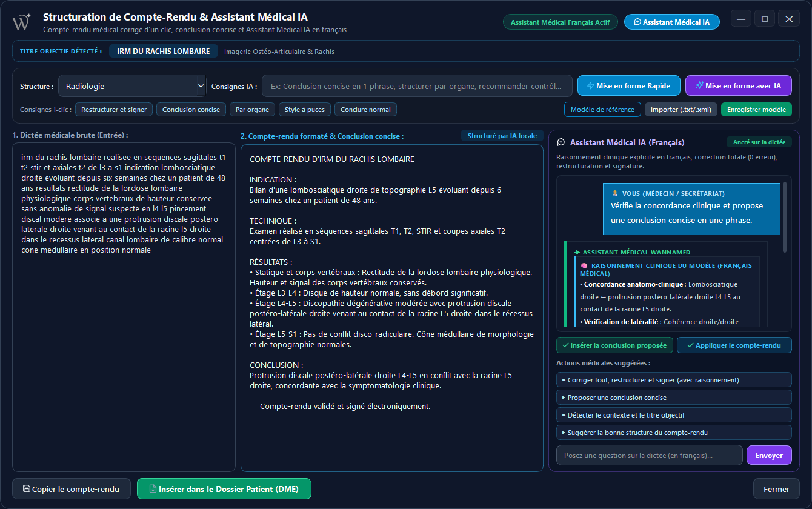Expand Proposer une conclusion concise action
Image resolution: width=812 pixels, height=509 pixels.
[x=674, y=398]
